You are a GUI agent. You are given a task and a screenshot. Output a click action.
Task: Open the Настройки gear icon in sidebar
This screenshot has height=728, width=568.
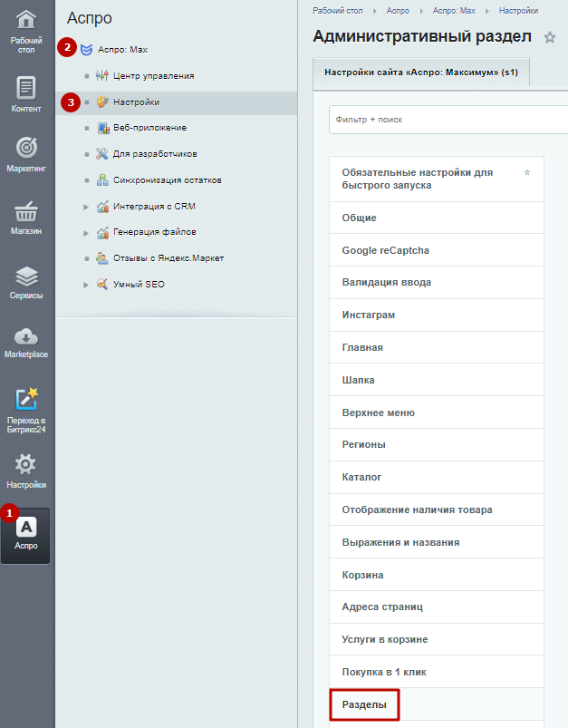(x=25, y=464)
